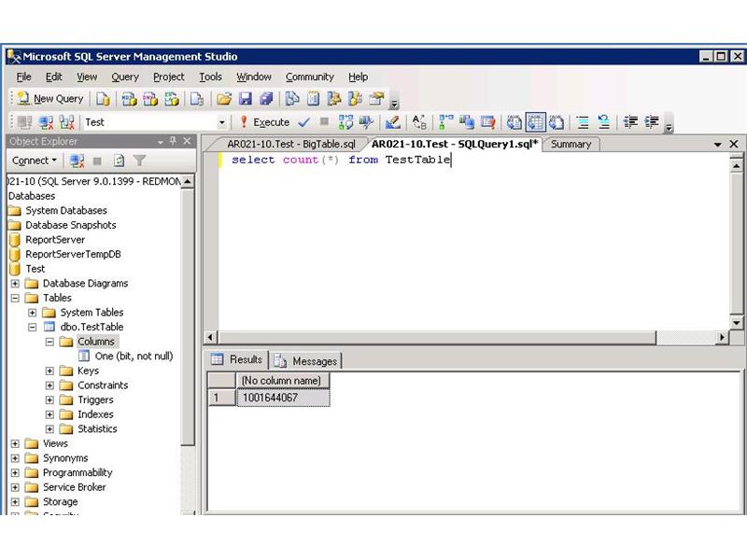The height and width of the screenshot is (560, 747).
Task: Parse the query with blue checkmark icon
Action: coord(305,122)
